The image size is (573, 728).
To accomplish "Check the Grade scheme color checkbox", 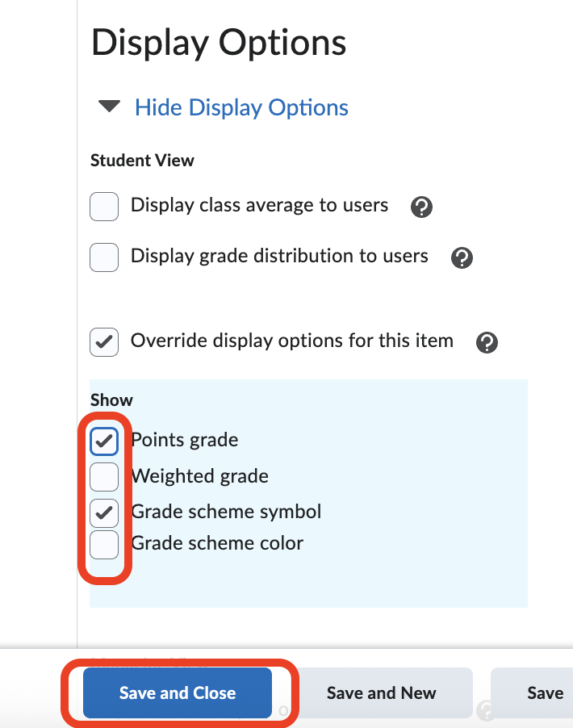I will pyautogui.click(x=104, y=546).
